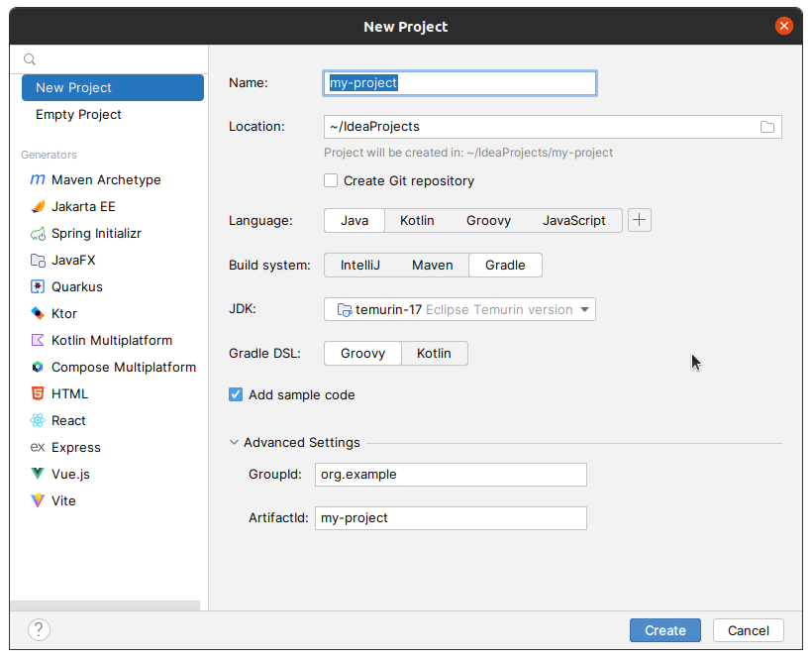Click the GroupId input field
812x659 pixels.
[x=451, y=475]
